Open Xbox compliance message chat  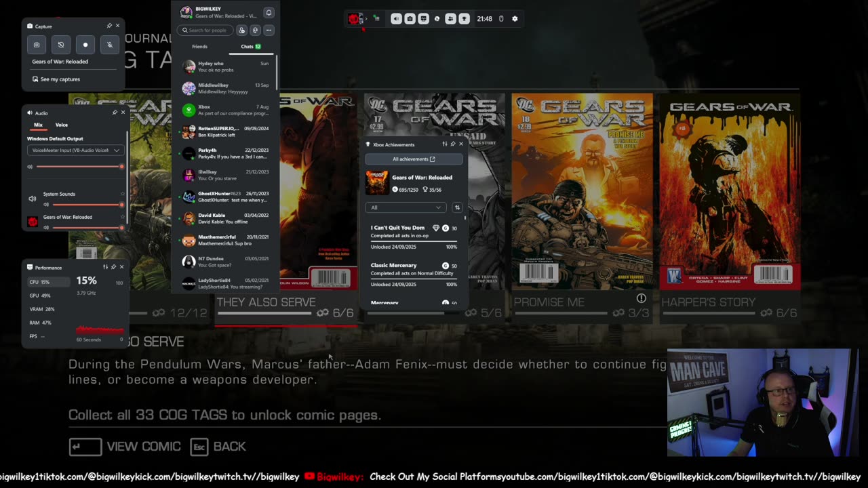[x=225, y=110]
